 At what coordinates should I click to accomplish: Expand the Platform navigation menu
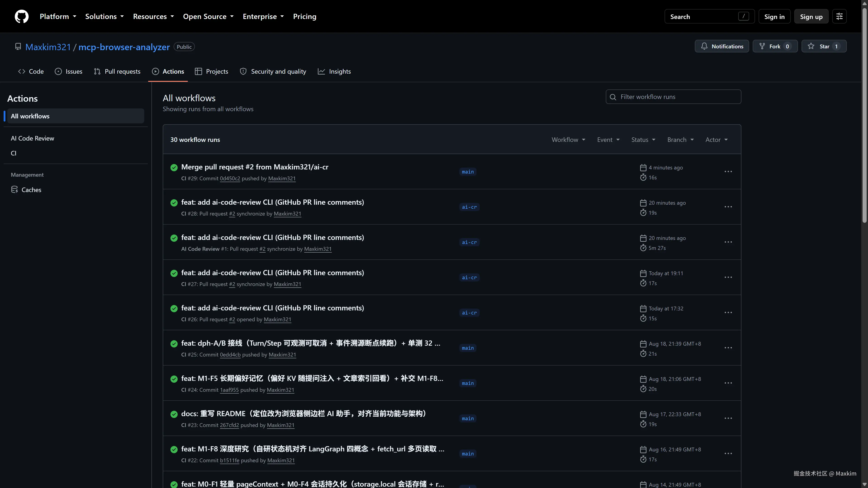click(x=58, y=16)
